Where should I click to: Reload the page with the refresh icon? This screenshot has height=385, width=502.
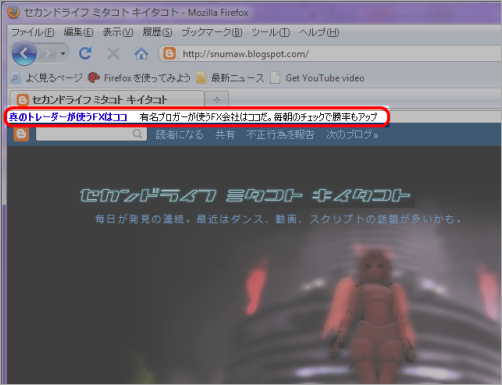coord(85,53)
